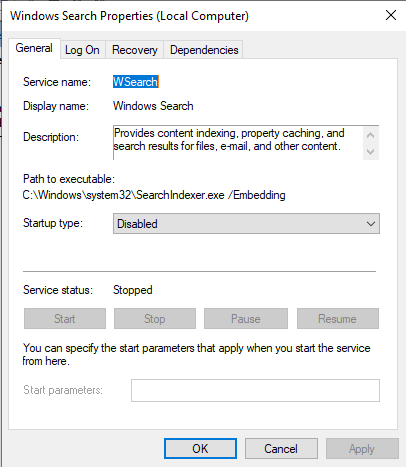Click the Stop service button
Image resolution: width=406 pixels, height=467 pixels.
click(x=155, y=319)
